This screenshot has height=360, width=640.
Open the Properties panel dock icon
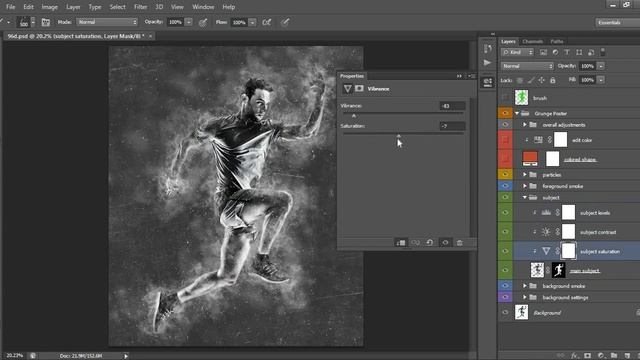tap(487, 82)
